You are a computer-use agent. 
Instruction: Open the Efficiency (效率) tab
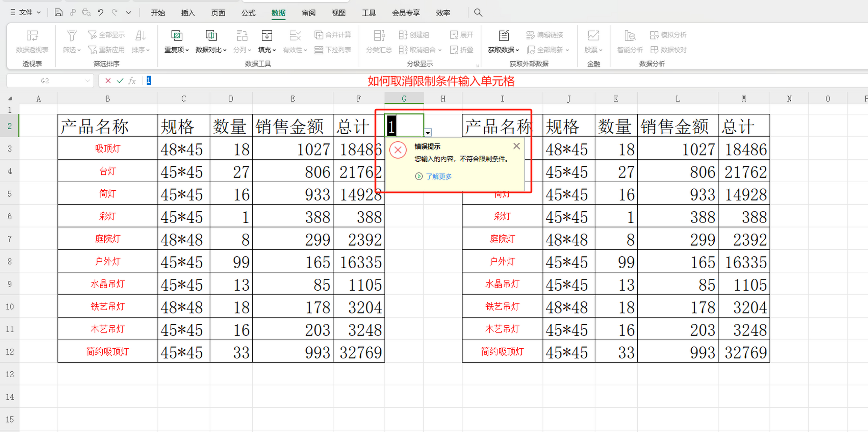[443, 13]
